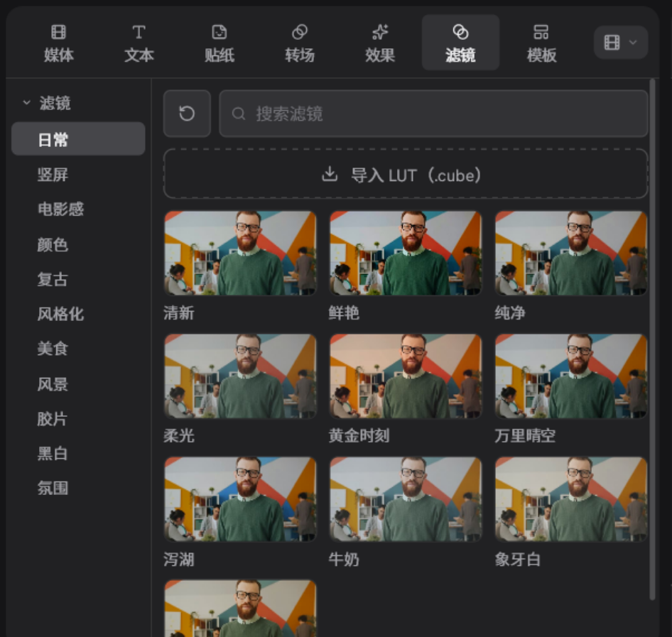Image resolution: width=672 pixels, height=637 pixels.
Task: Click the 万里晴空 filter name label
Action: (525, 435)
